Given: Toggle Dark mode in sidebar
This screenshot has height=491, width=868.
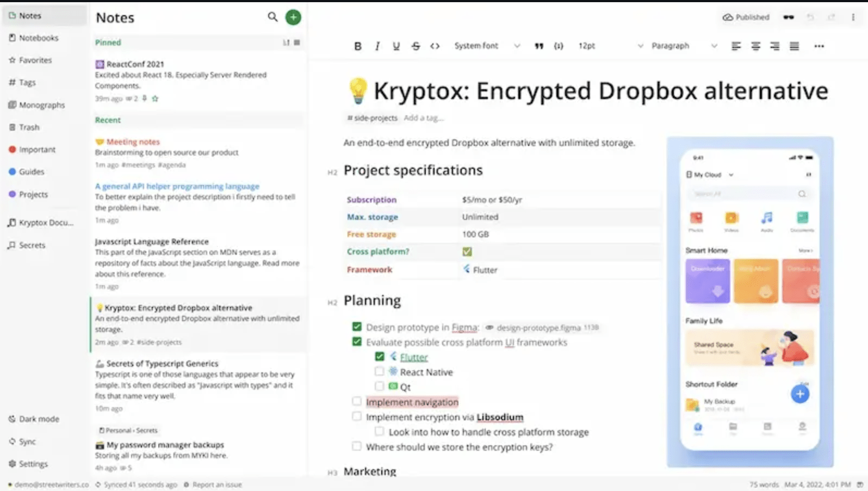Looking at the screenshot, I should point(44,419).
